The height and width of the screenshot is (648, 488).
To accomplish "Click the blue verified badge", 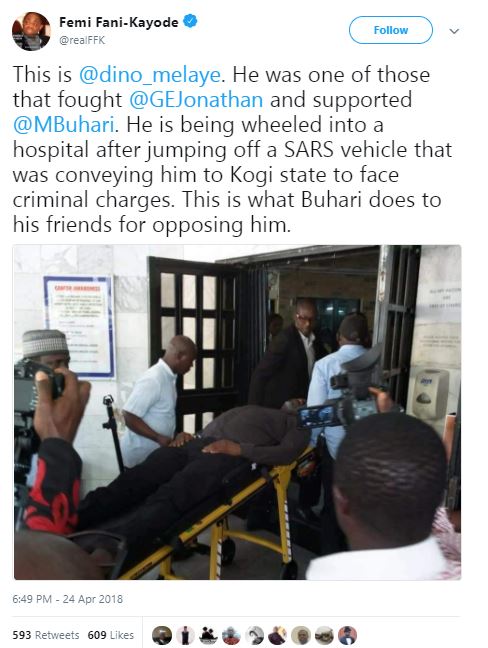I will [190, 21].
